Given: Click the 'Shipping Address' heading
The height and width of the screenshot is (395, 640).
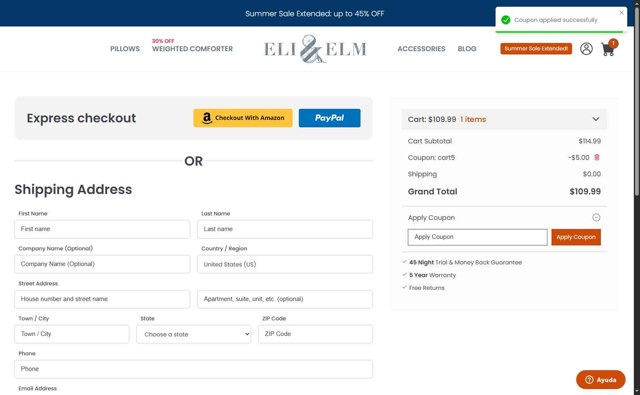Looking at the screenshot, I should point(73,189).
